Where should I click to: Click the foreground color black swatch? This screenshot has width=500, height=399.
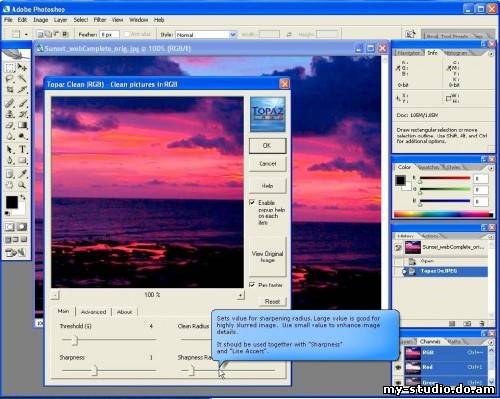click(x=12, y=202)
